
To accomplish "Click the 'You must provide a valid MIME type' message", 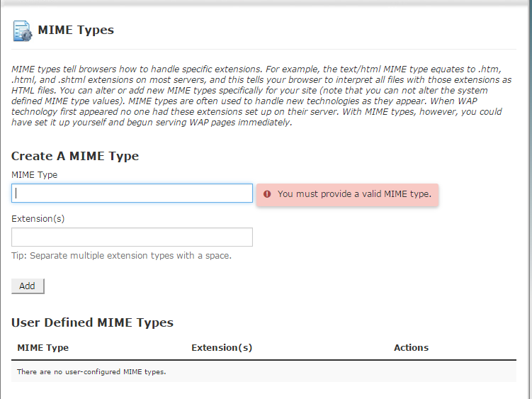I will 354,193.
